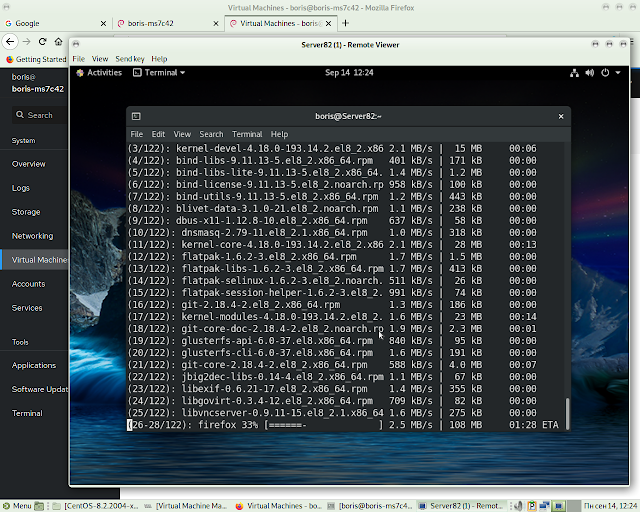This screenshot has height=512, width=640.
Task: Click the boris@ boris-ms7c42 host switcher
Action: [38, 83]
